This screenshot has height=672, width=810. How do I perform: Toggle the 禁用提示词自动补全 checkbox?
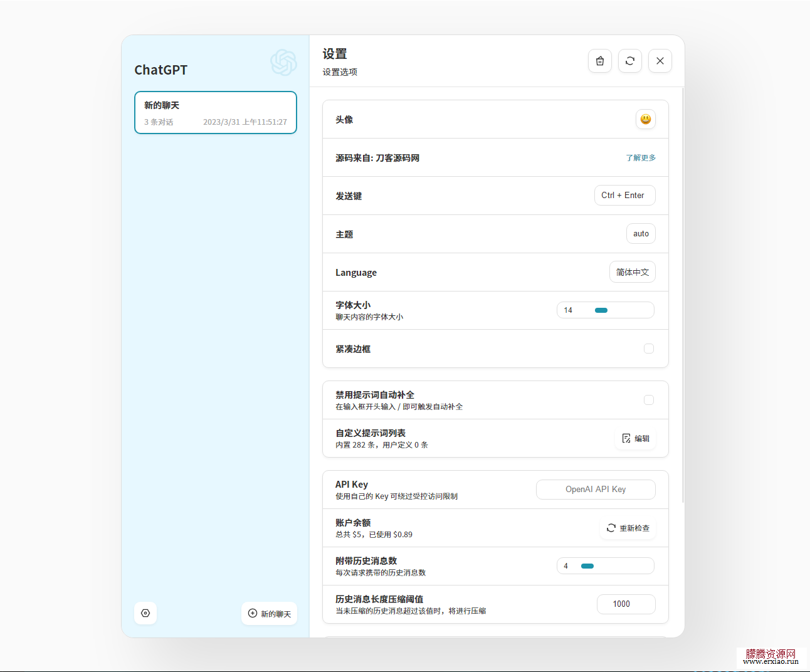click(649, 400)
